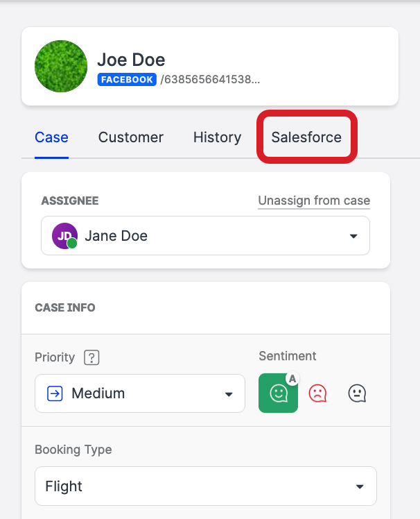The height and width of the screenshot is (519, 420).
Task: Click the green online status dot
Action: click(x=72, y=243)
